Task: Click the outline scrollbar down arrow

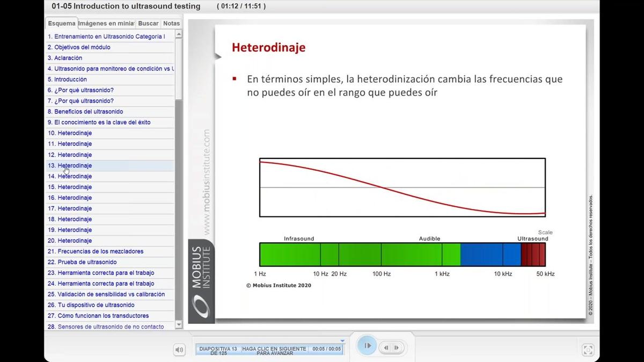Action: click(x=179, y=325)
